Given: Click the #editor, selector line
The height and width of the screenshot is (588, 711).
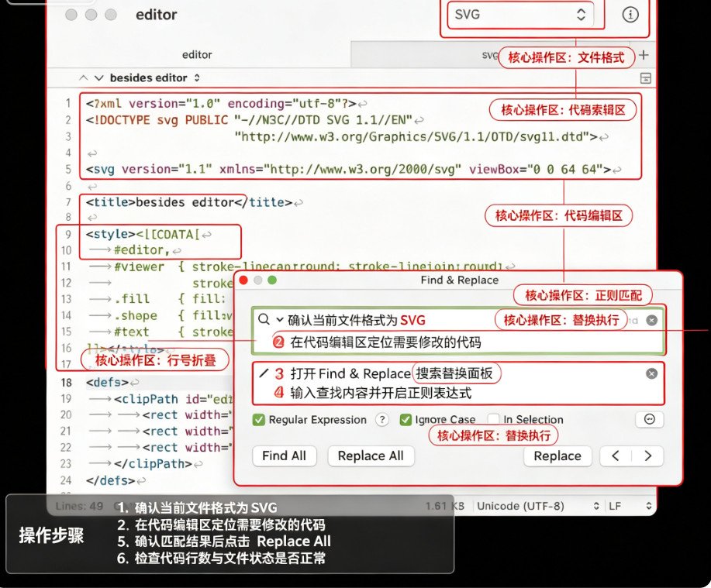Looking at the screenshot, I should (x=142, y=250).
